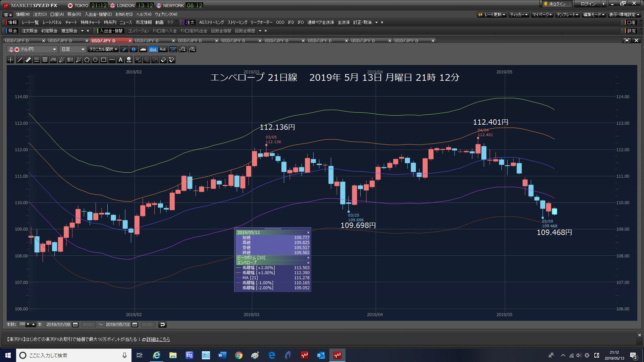Click the reset date range arrow icon

click(162, 324)
